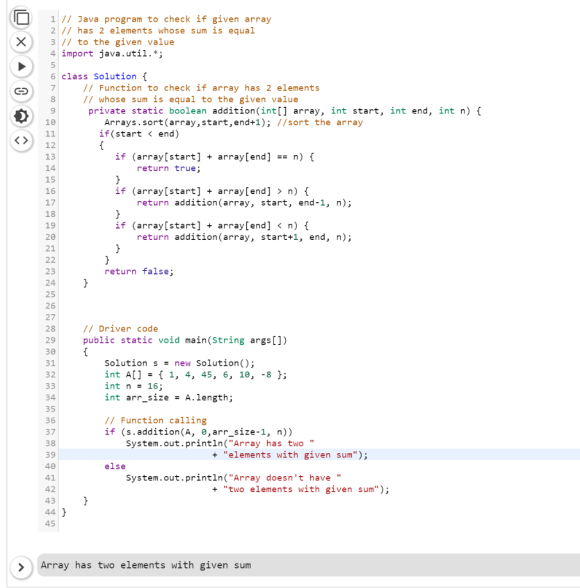Screen dimensions: 580x588
Task: Generate a shareable URL via link icon
Action: coord(21,91)
